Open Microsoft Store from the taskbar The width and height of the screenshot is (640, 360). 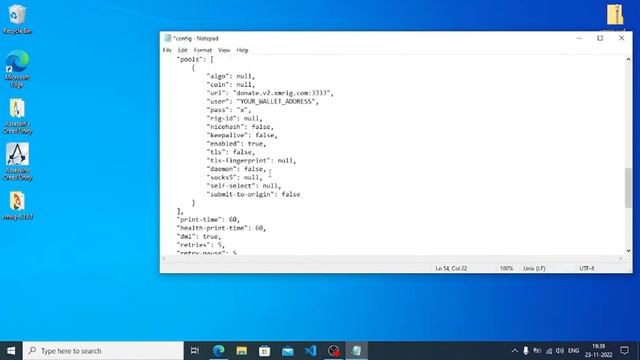[x=264, y=351]
